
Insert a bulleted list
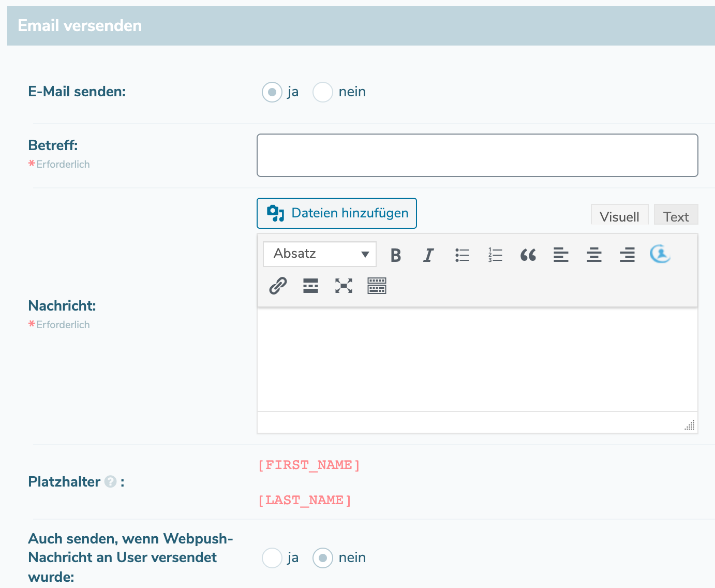[x=462, y=255]
